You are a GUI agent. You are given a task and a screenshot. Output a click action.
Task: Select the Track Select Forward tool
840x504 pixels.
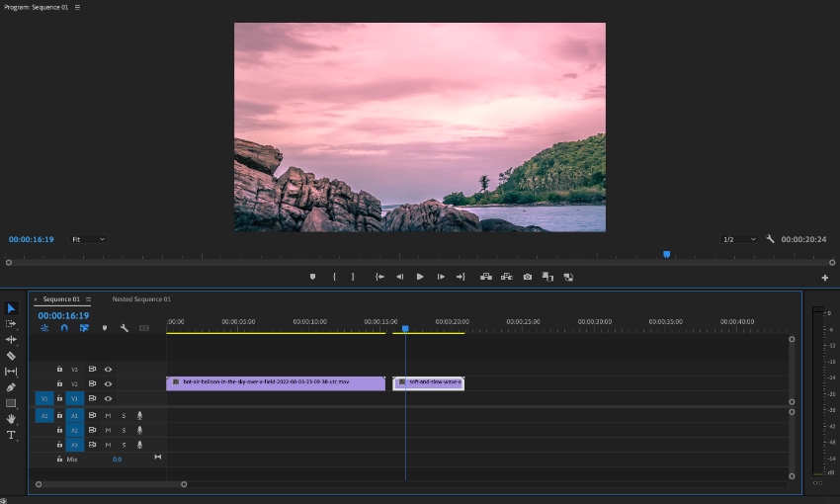point(11,324)
